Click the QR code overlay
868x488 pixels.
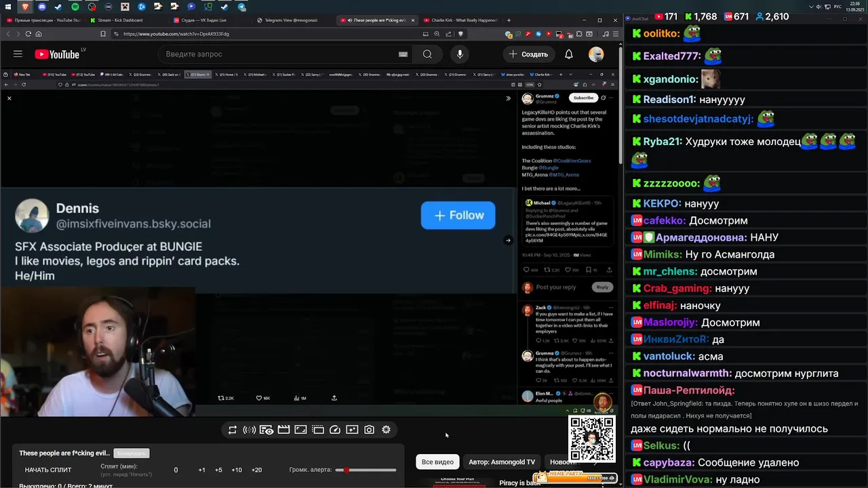click(591, 439)
